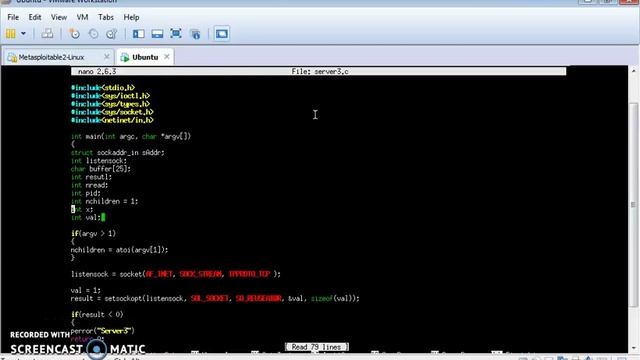Toggle the thumbnail bar view icon

point(157,34)
